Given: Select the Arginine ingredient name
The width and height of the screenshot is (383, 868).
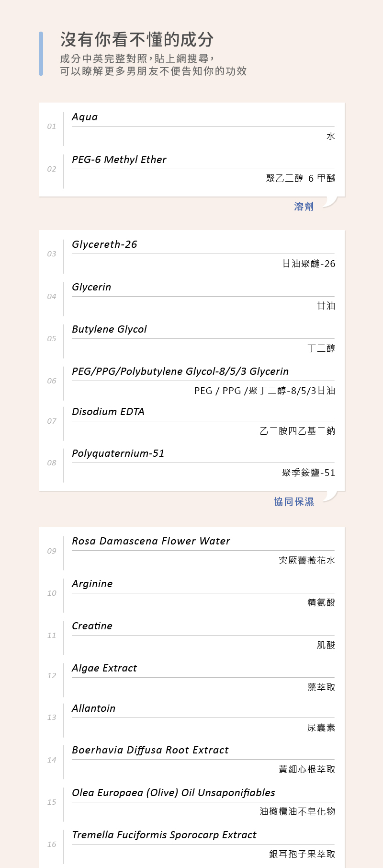Looking at the screenshot, I should [92, 584].
